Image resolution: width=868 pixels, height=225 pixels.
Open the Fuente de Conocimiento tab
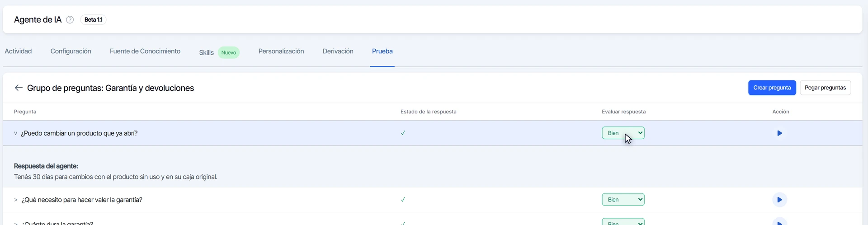point(145,51)
